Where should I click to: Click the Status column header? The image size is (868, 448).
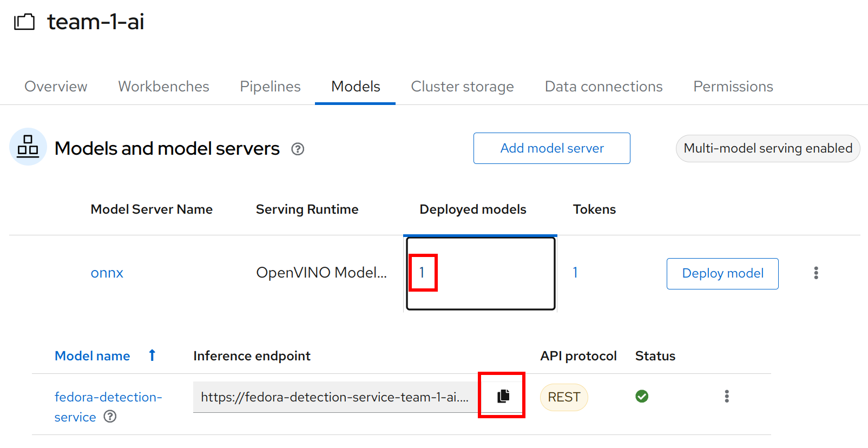(x=655, y=356)
